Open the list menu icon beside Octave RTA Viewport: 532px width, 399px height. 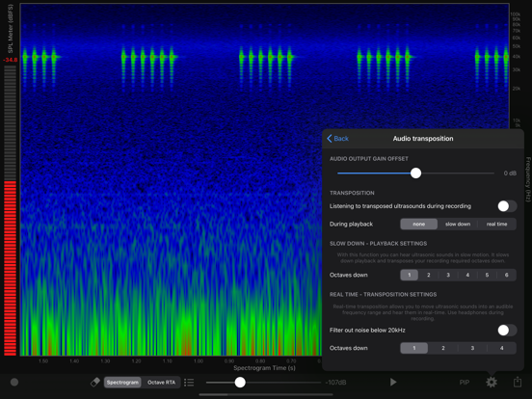point(189,383)
